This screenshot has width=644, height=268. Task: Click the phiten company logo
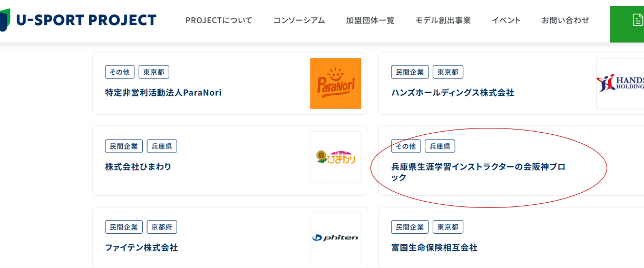point(335,238)
